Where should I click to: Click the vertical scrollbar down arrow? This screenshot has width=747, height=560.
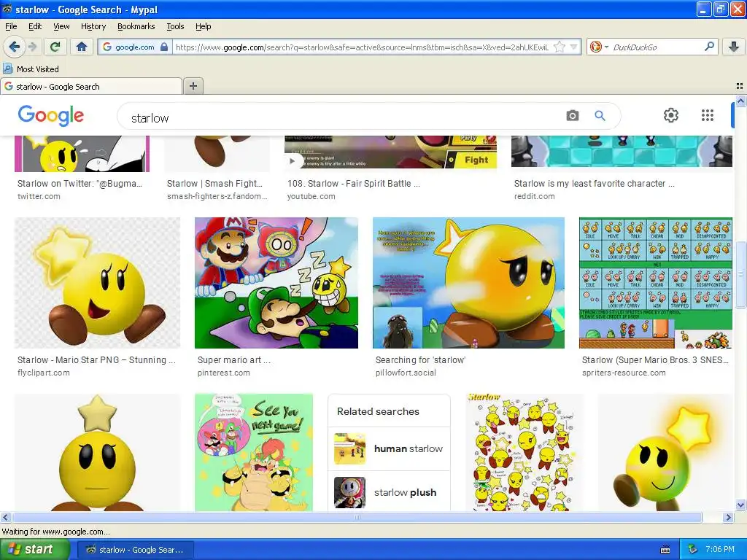pyautogui.click(x=740, y=505)
